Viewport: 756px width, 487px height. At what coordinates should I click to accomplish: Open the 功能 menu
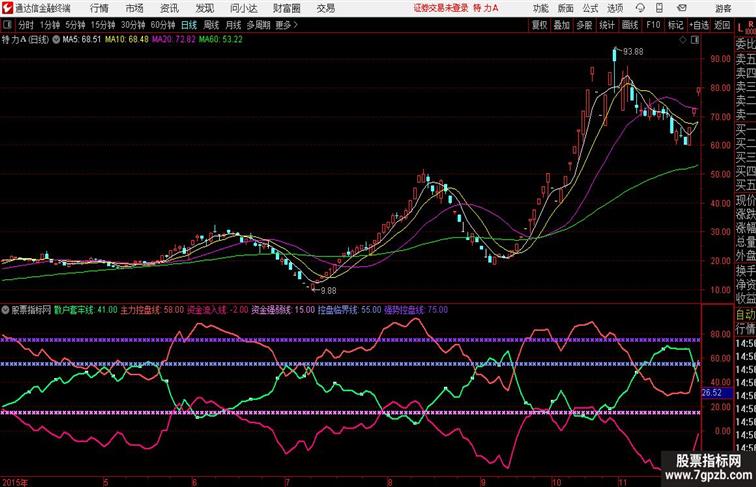coord(541,8)
